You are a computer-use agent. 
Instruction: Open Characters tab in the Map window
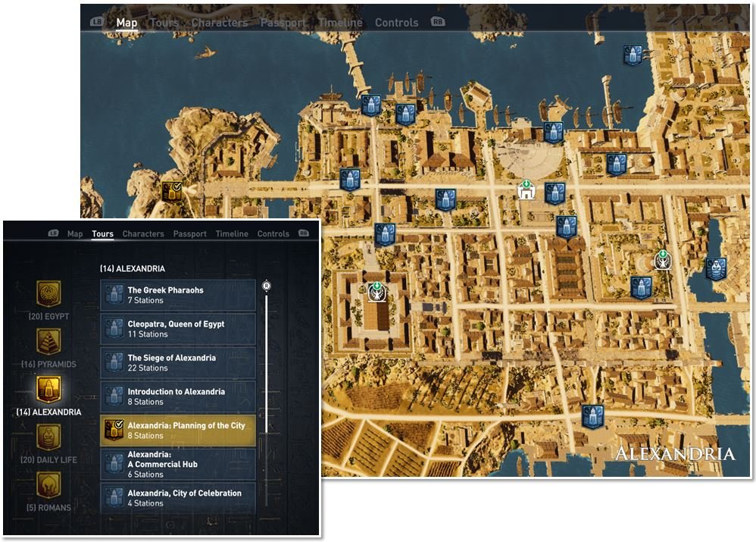(x=220, y=22)
